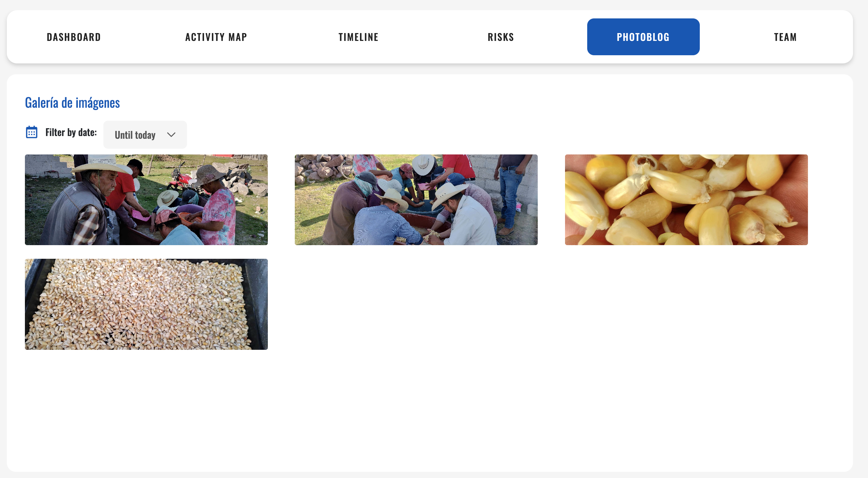868x478 pixels.
Task: Click man in blue jeans standing photo
Action: [416, 200]
